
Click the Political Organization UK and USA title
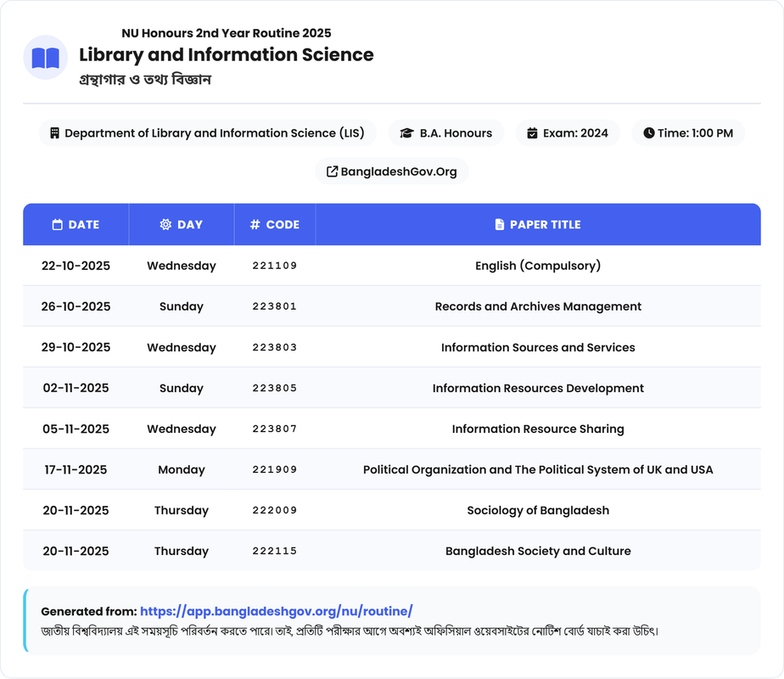[x=538, y=470]
